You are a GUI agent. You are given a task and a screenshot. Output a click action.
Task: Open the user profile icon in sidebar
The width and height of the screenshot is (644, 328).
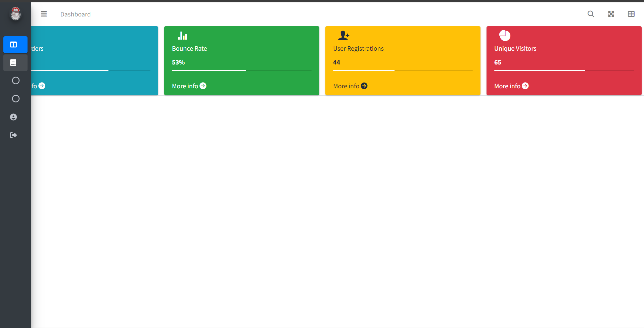13,117
